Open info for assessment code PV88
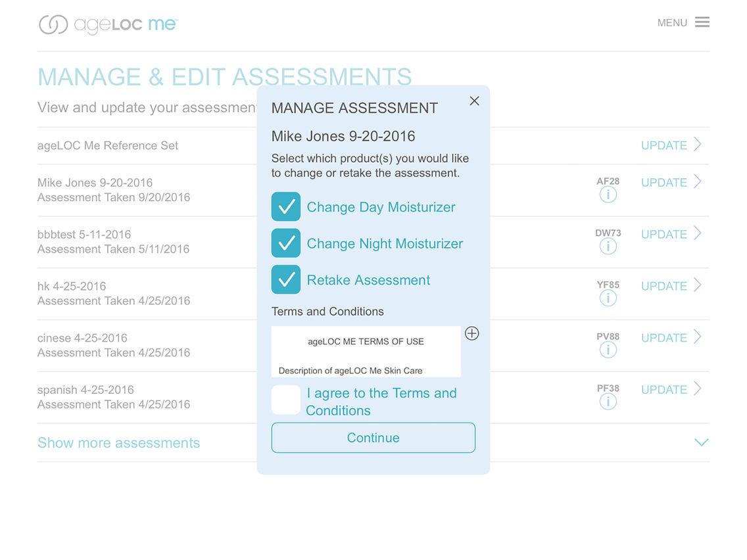This screenshot has height=560, width=747. [608, 350]
